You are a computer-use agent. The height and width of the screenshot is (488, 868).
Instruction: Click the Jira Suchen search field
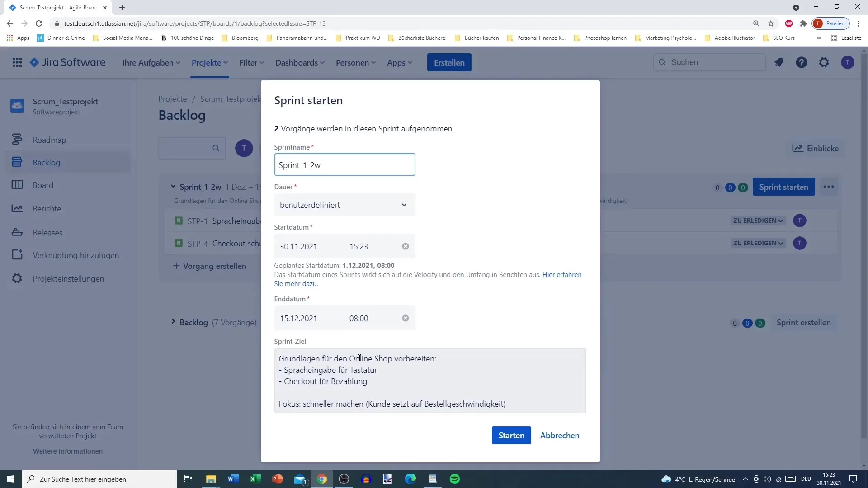(709, 62)
